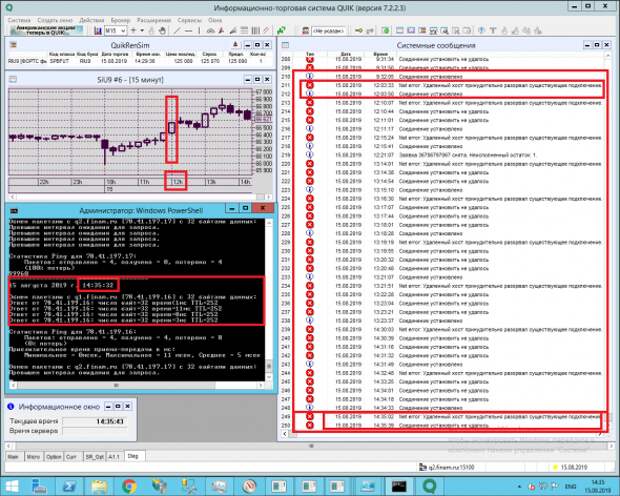Click the Дата column header in messages
This screenshot has width=620, height=496.
[x=346, y=54]
